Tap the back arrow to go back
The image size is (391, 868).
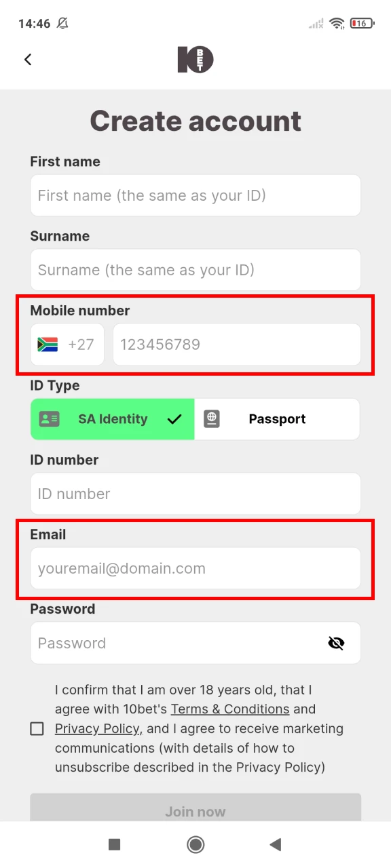pyautogui.click(x=27, y=59)
